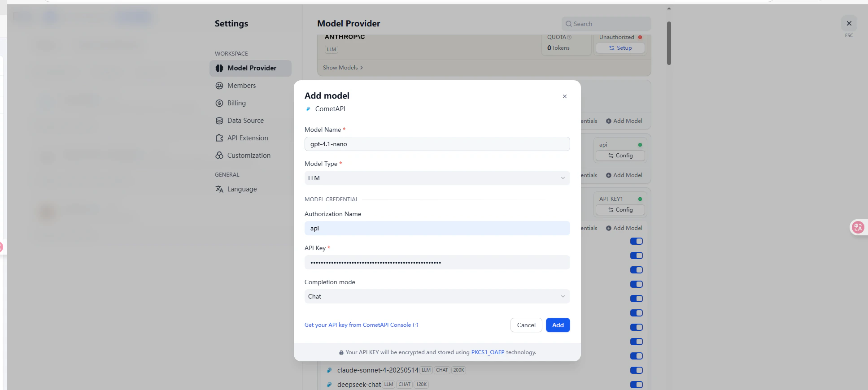This screenshot has width=868, height=390.
Task: Expand the Model Type dropdown
Action: point(437,178)
